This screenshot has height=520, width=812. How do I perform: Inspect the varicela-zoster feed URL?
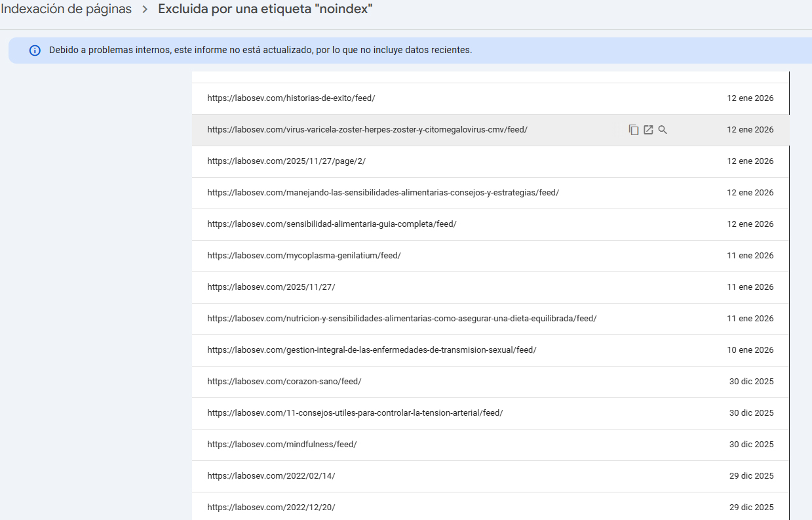click(x=663, y=130)
